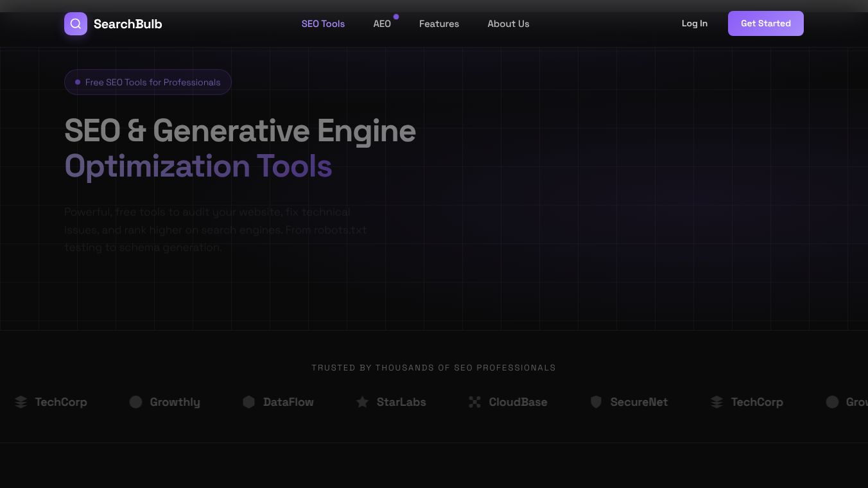This screenshot has height=488, width=868.
Task: Click the purple Optimization Tools heading
Action: [198, 166]
